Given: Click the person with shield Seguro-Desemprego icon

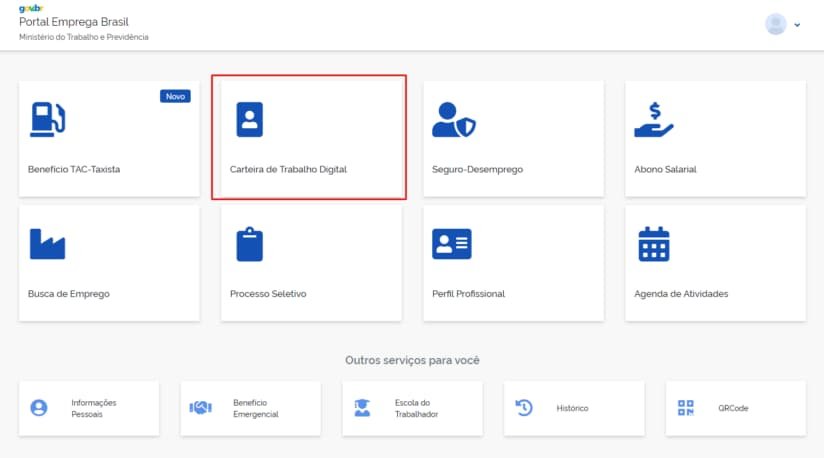Looking at the screenshot, I should (x=454, y=119).
